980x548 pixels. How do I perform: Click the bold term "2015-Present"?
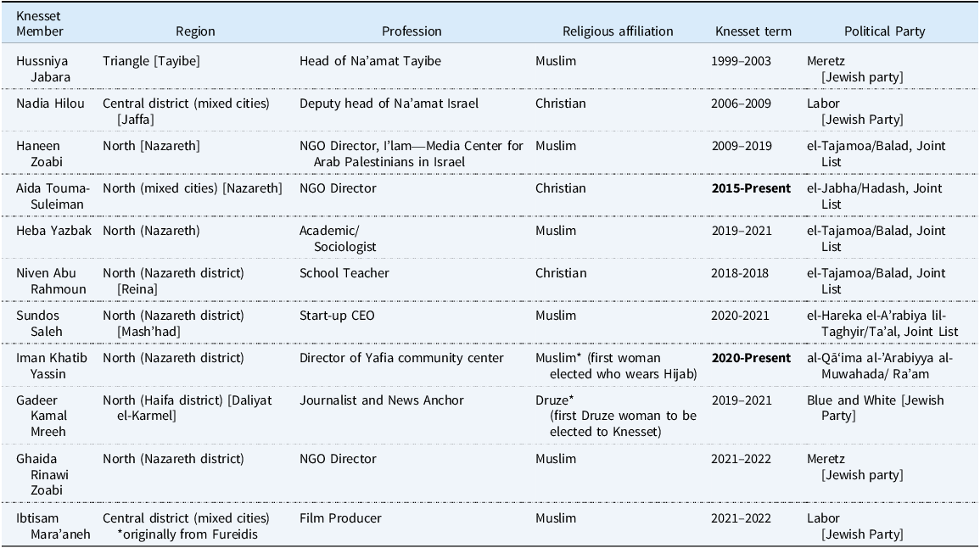(x=751, y=188)
